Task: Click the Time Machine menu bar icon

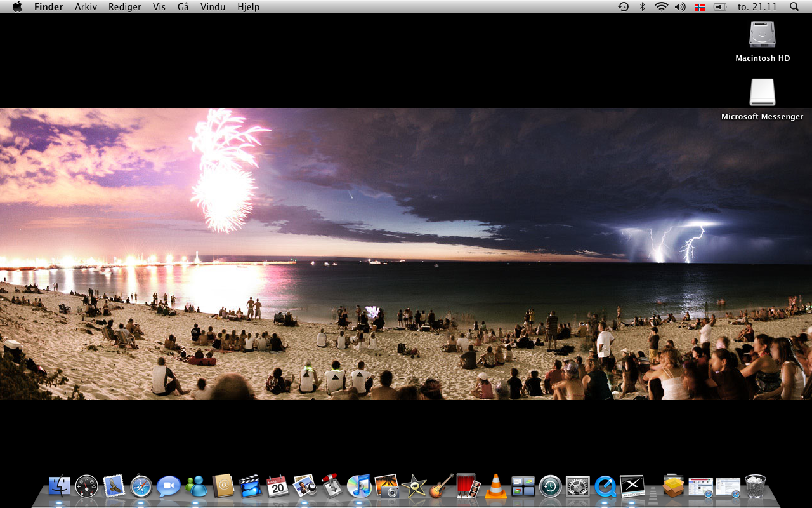Action: tap(624, 6)
